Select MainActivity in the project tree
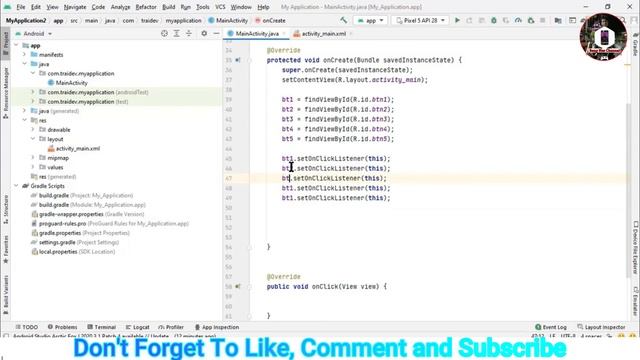Screen dimensions: 640x360 71,83
